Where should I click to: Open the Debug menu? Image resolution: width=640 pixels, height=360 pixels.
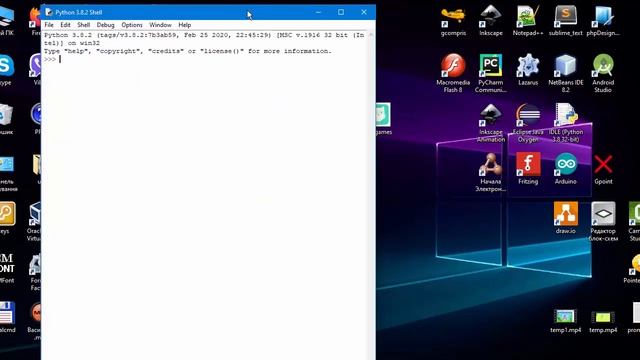[105, 25]
